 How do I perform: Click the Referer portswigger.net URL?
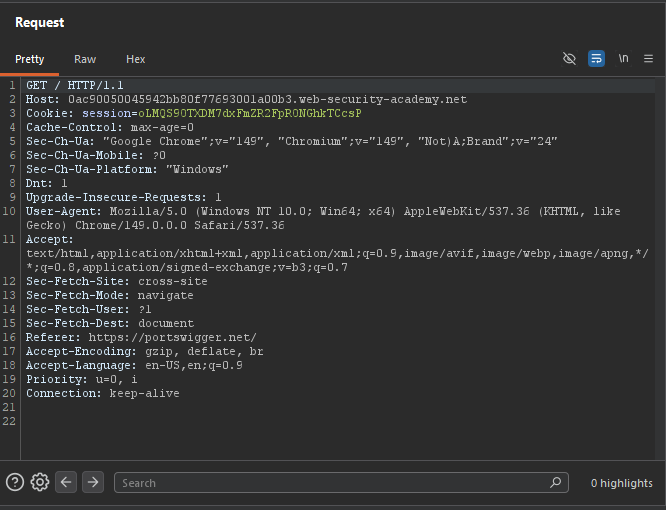[x=172, y=338]
